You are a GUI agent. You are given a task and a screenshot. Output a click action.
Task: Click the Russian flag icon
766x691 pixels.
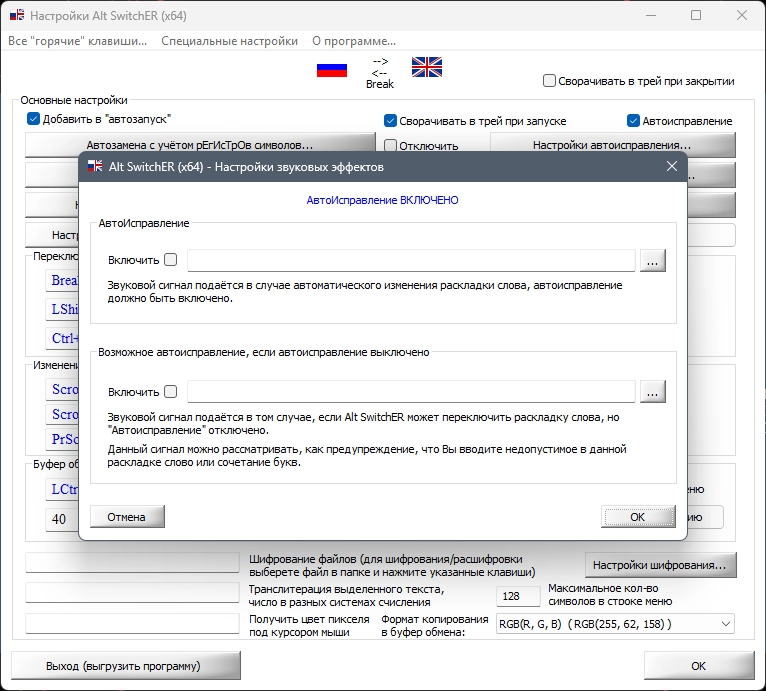pos(332,70)
